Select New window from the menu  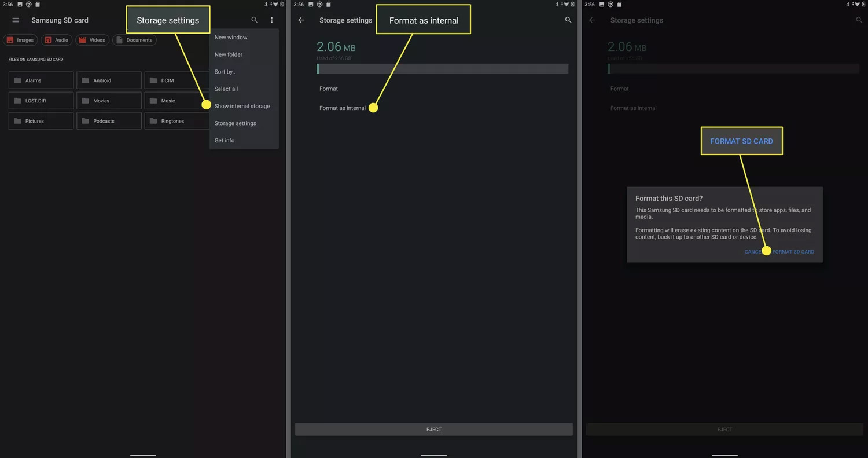[230, 37]
